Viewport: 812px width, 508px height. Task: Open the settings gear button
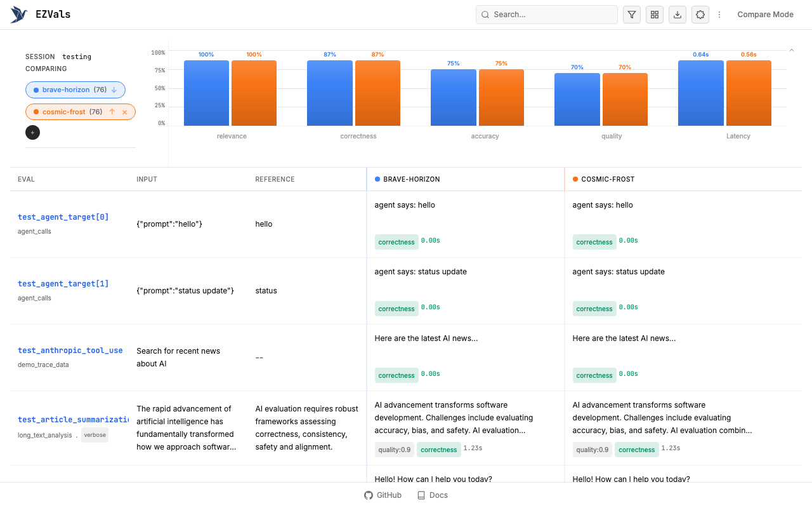click(700, 15)
